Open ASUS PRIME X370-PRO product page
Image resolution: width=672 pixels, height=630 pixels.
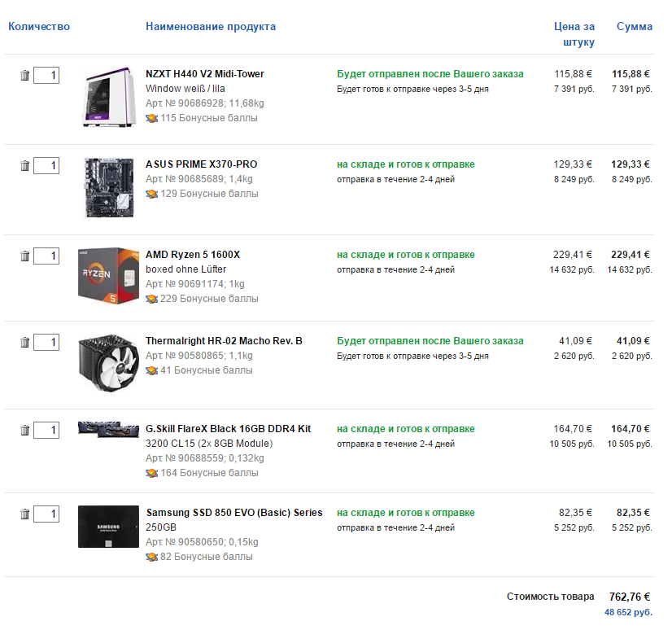tap(201, 164)
